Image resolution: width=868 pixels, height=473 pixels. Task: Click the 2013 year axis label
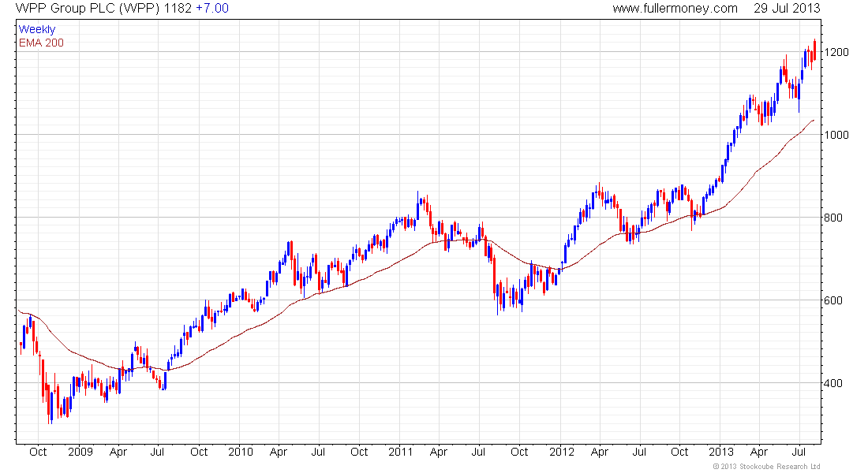(x=720, y=452)
